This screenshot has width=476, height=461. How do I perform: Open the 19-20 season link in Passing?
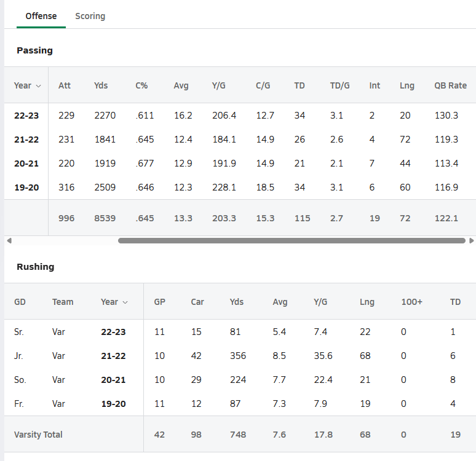[x=26, y=187]
